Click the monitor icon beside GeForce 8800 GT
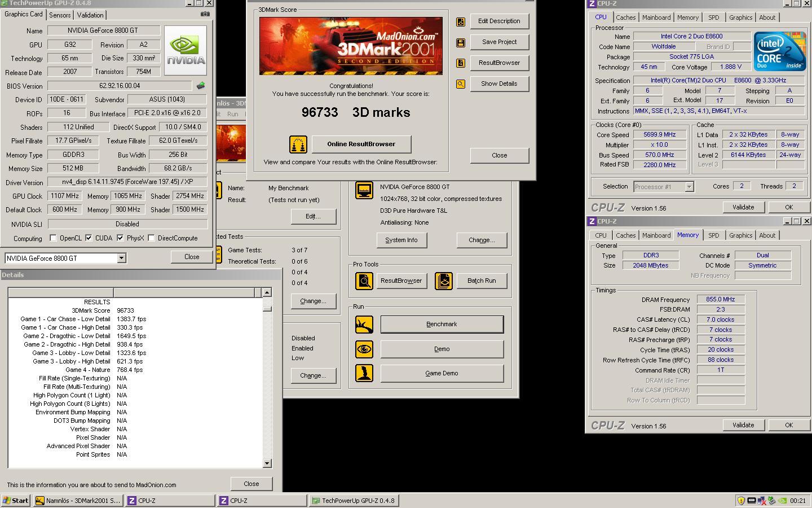Viewport: 812px width, 508px height. [x=364, y=190]
